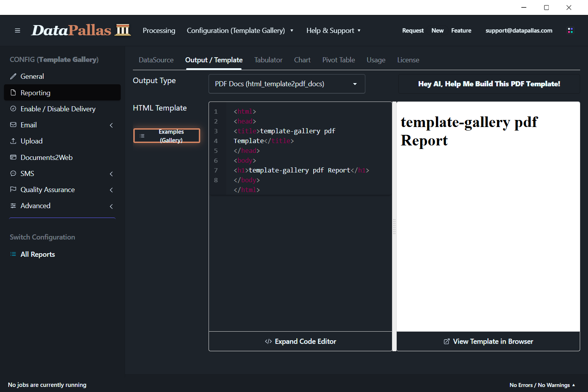Click View Template in Browser button
The height and width of the screenshot is (392, 588).
(x=488, y=341)
